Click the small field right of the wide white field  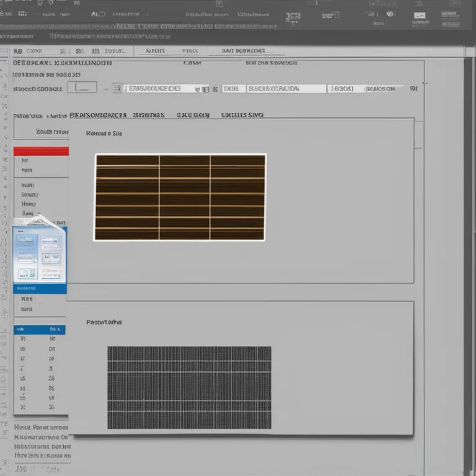click(x=345, y=89)
